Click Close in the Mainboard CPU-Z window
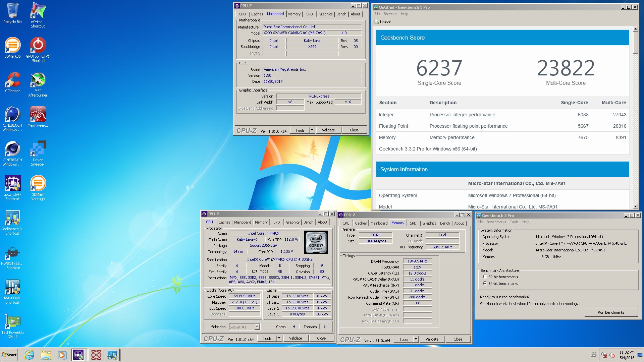The image size is (644, 362). click(354, 130)
